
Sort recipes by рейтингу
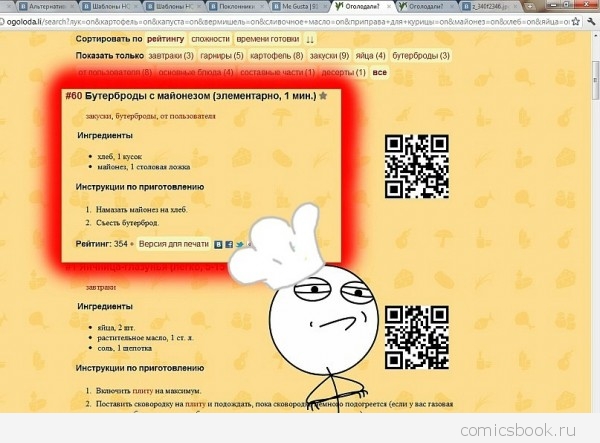tap(166, 39)
